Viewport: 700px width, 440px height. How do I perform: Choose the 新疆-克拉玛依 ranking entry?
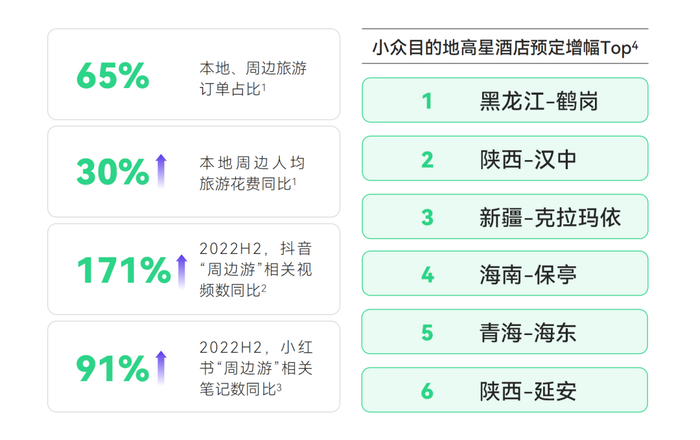[x=504, y=217]
